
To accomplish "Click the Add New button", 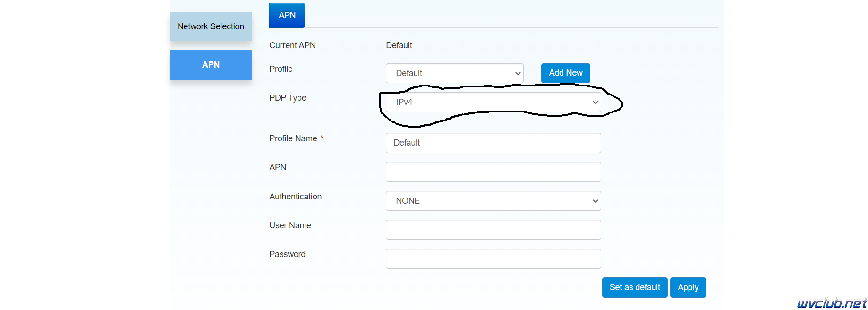I will pos(566,73).
